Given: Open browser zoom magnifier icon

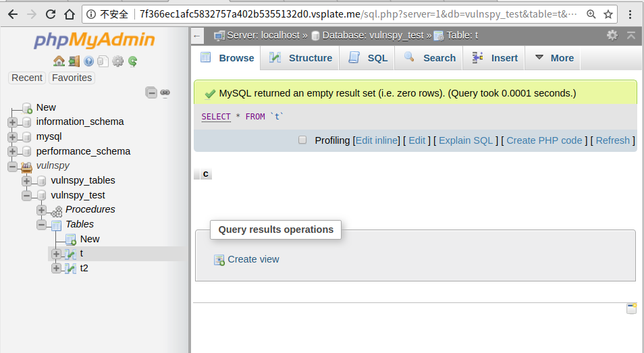Looking at the screenshot, I should [591, 14].
